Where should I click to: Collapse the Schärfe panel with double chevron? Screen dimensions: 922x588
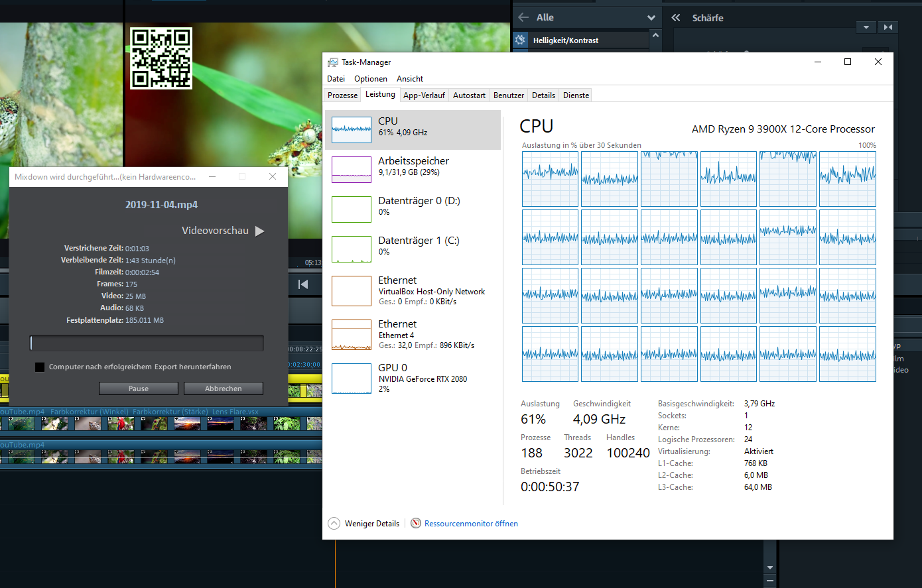[x=676, y=18]
